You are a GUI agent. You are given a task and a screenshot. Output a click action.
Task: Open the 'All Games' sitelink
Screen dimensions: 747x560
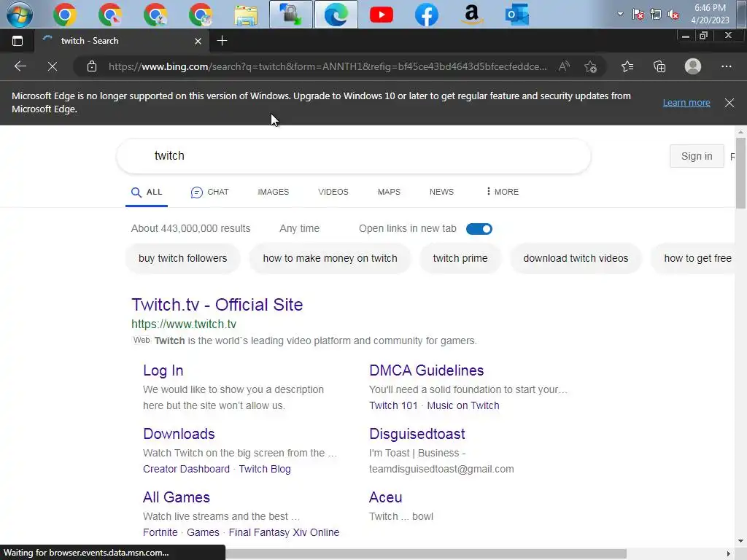(177, 497)
